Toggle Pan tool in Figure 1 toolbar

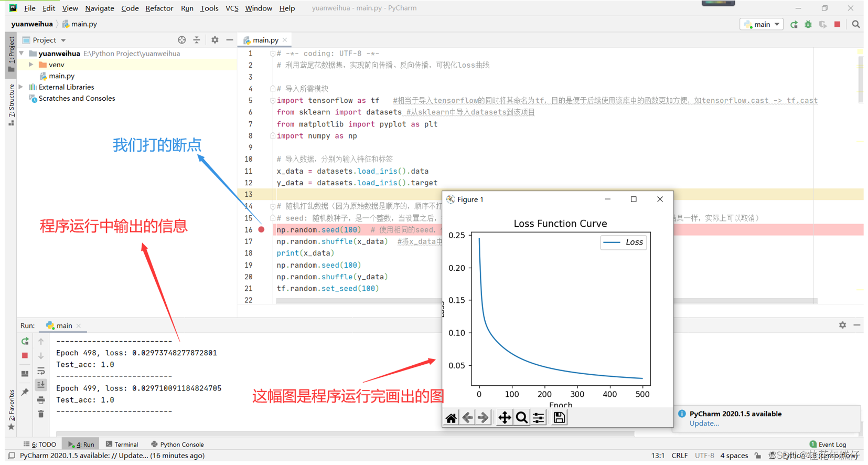(505, 418)
